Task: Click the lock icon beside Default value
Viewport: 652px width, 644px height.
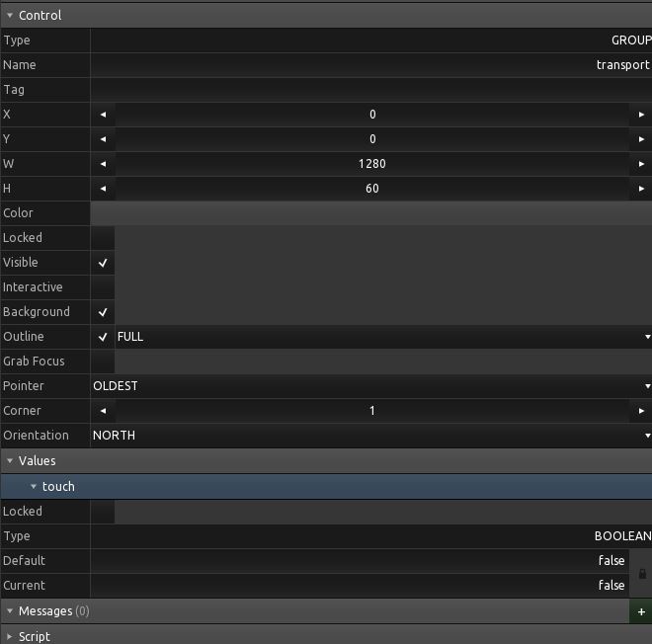Action: pos(642,573)
